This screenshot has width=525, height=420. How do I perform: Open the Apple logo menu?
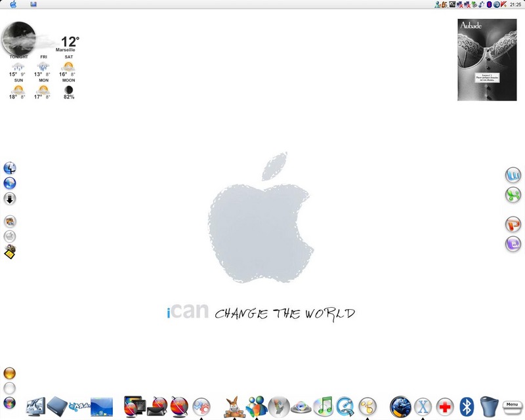[x=13, y=5]
